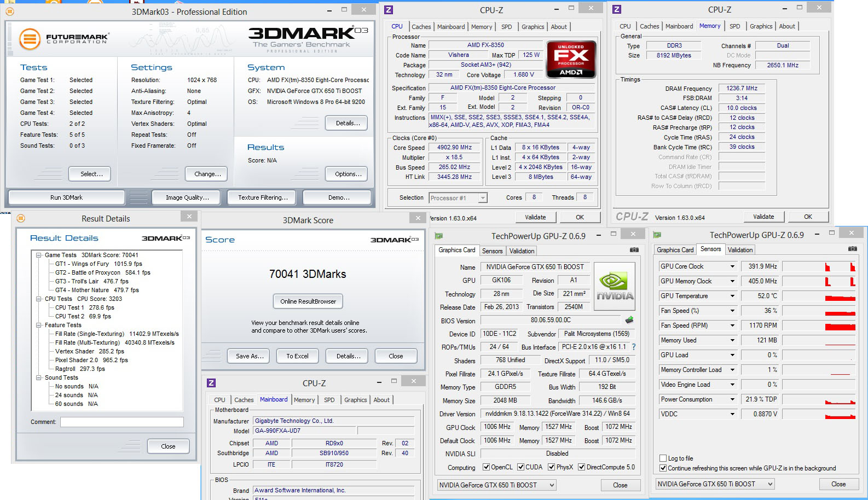Click OK in the CPU-Z CPU window
The height and width of the screenshot is (500, 868).
point(580,217)
